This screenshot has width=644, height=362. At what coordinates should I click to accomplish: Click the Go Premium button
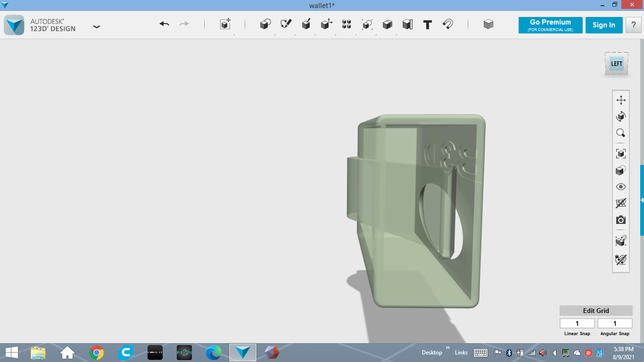[x=550, y=25]
